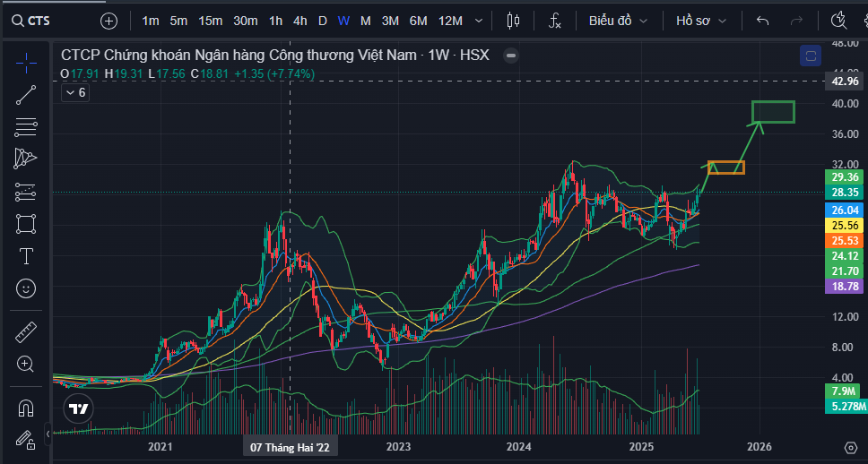Select the rectangle shapes tool
The width and height of the screenshot is (868, 464).
pos(26,223)
